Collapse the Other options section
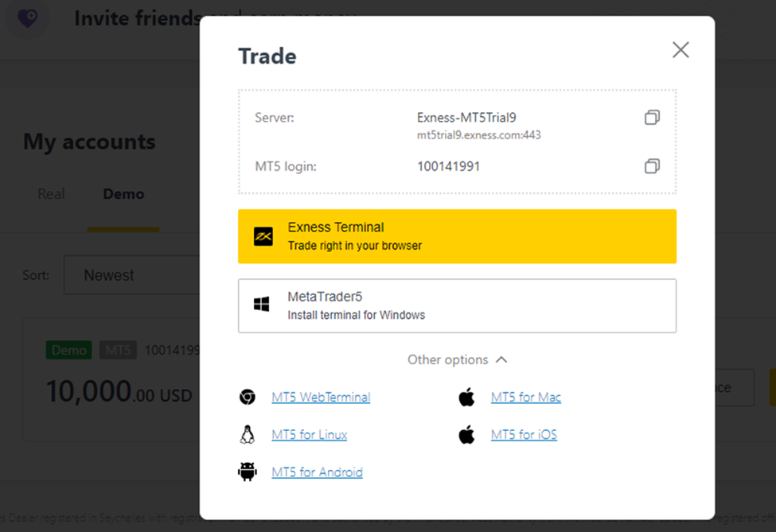This screenshot has height=532, width=776. 457,359
